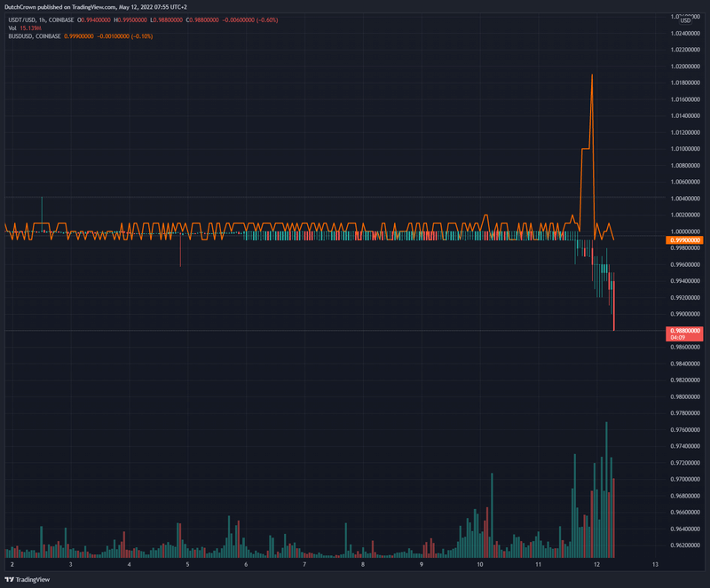Viewport: 710px width, 588px height.
Task: Click the USDT/USD, 1h, COINBASE symbol title
Action: pyautogui.click(x=41, y=20)
